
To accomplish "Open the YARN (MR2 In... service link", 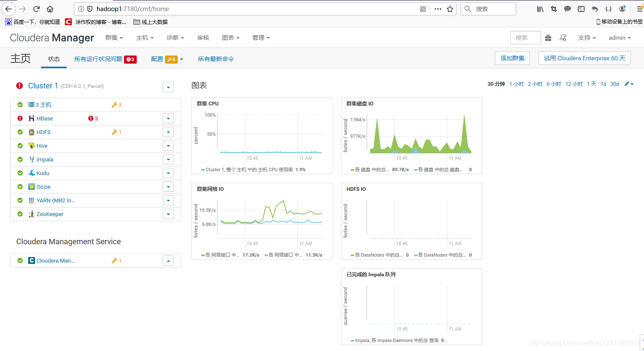I will click(56, 200).
